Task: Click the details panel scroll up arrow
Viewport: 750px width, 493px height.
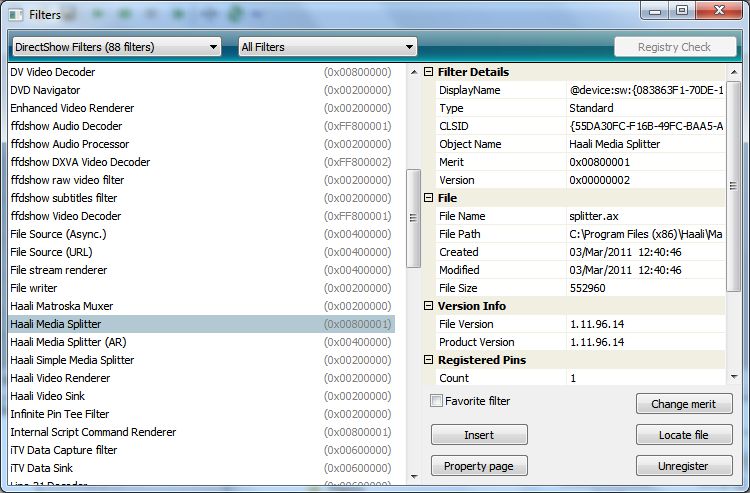Action: (734, 72)
